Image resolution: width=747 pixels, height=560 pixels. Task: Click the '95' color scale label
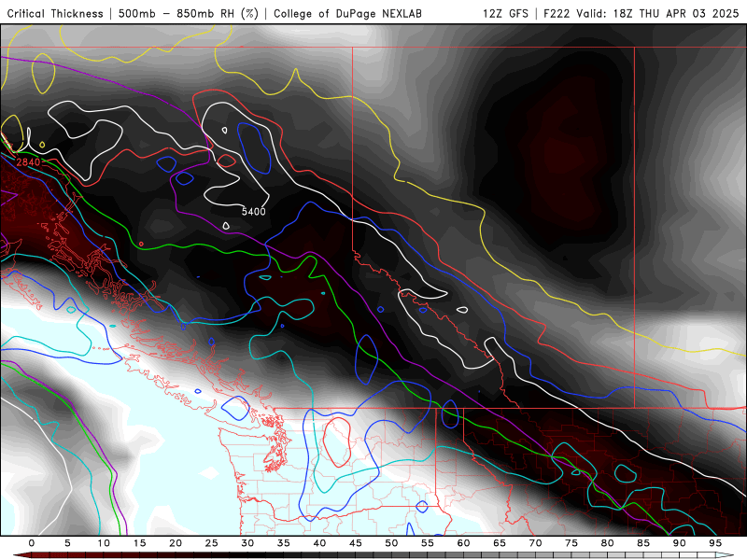coord(715,543)
